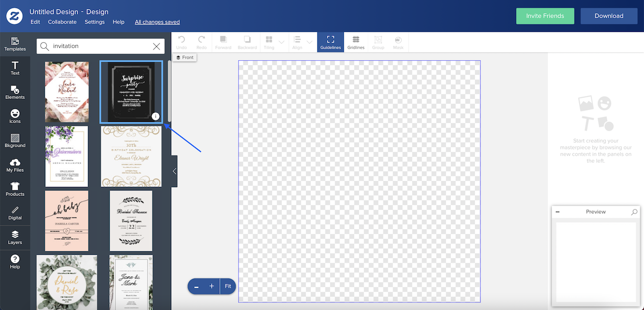Screen dimensions: 644x310
Task: Expand the Tiling dropdown arrow
Action: tap(281, 42)
